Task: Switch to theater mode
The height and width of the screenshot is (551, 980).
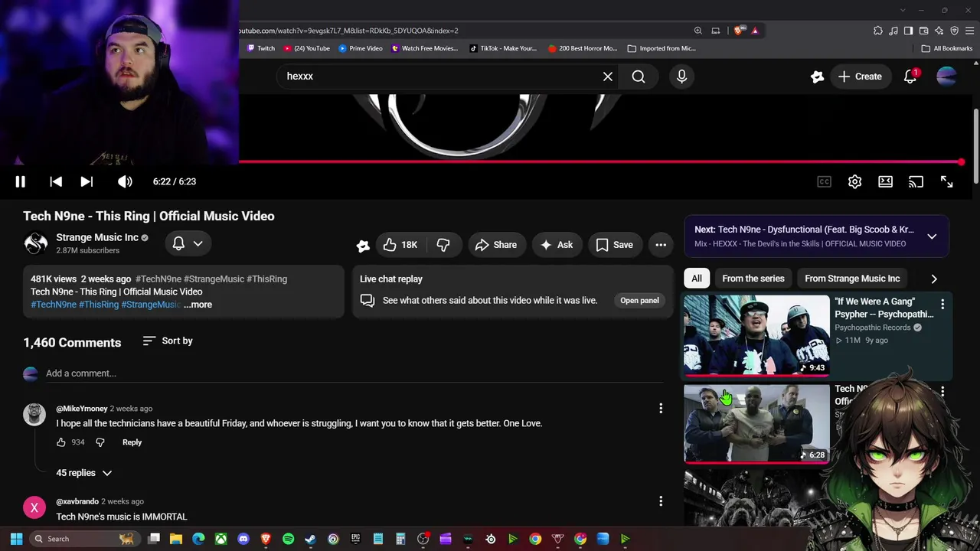Action: coord(885,181)
